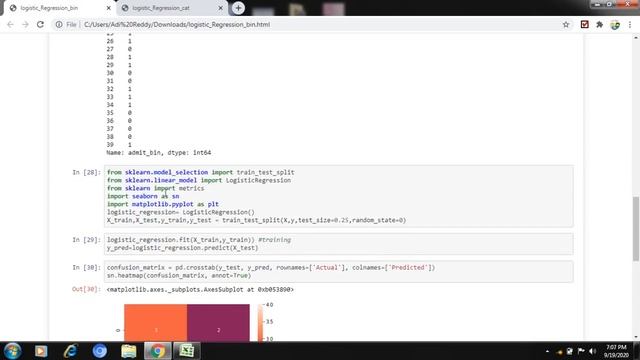Click the In [28] cell label
The image size is (640, 360).
coord(86,172)
